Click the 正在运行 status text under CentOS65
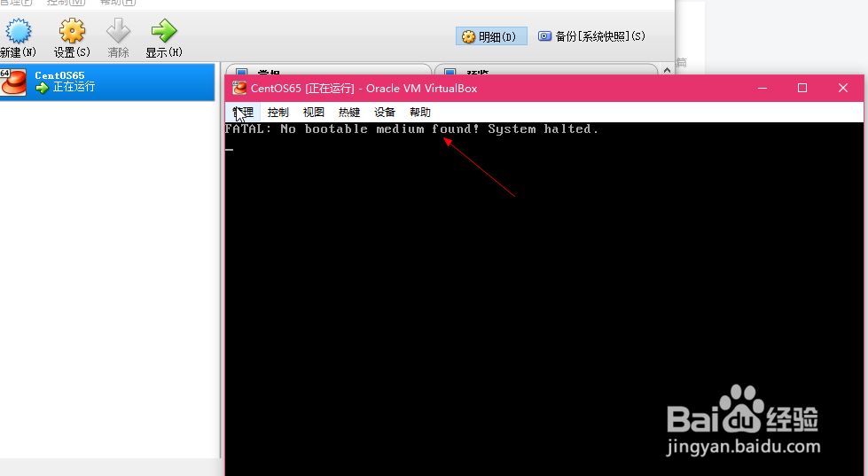 74,87
